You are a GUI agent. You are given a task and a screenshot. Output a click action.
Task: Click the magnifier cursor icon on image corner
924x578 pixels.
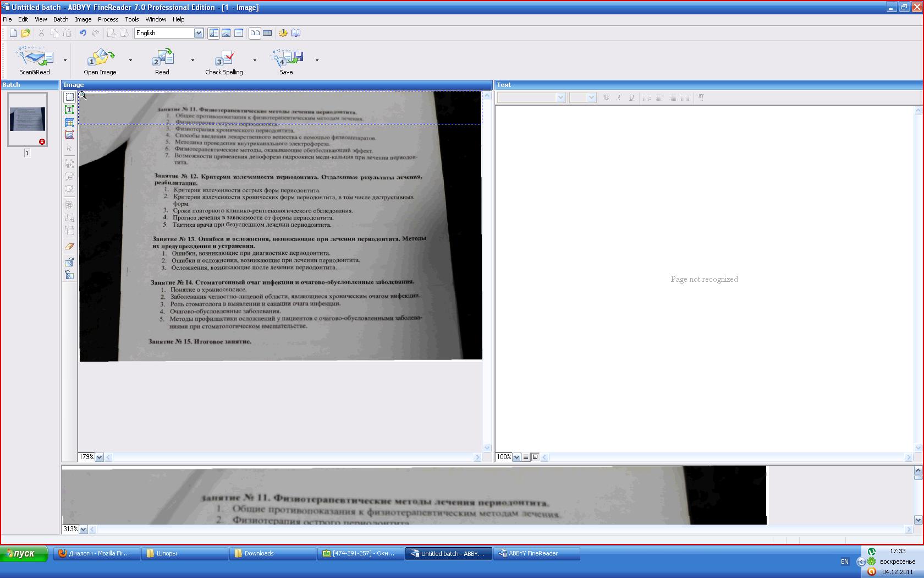coord(82,96)
